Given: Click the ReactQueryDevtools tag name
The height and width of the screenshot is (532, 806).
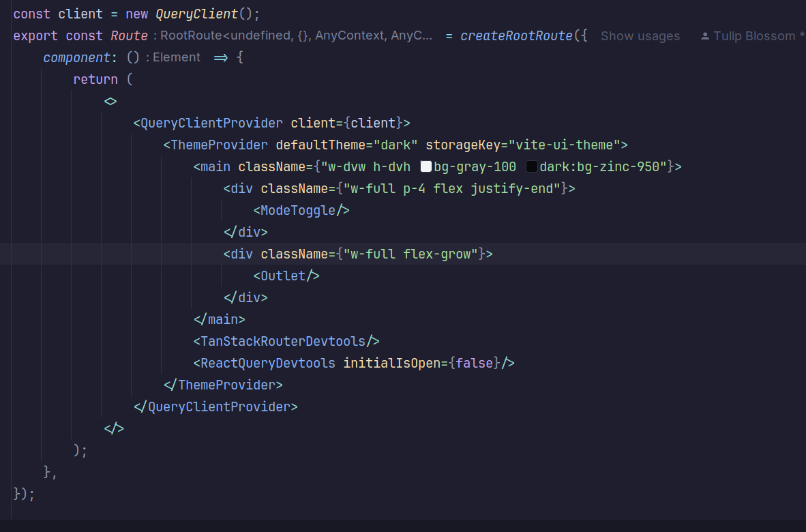Looking at the screenshot, I should (x=268, y=364).
